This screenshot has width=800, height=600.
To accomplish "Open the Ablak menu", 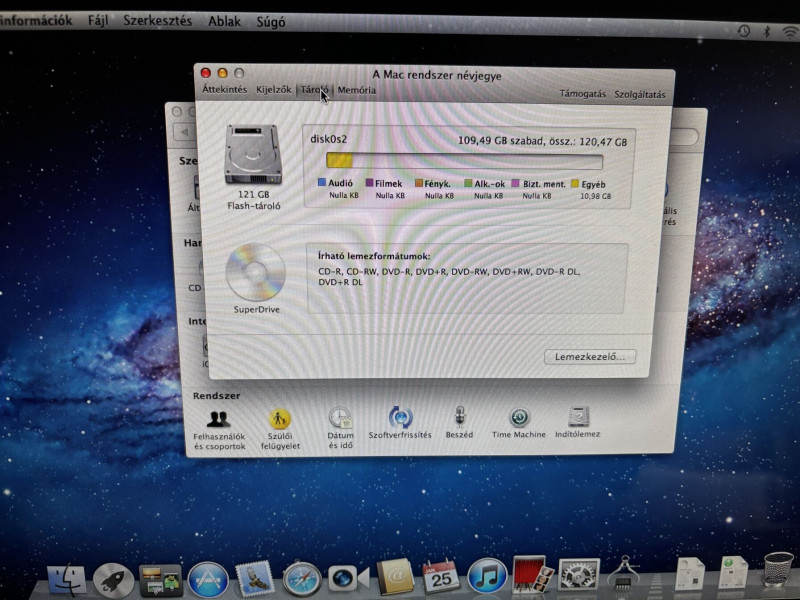I will click(224, 21).
